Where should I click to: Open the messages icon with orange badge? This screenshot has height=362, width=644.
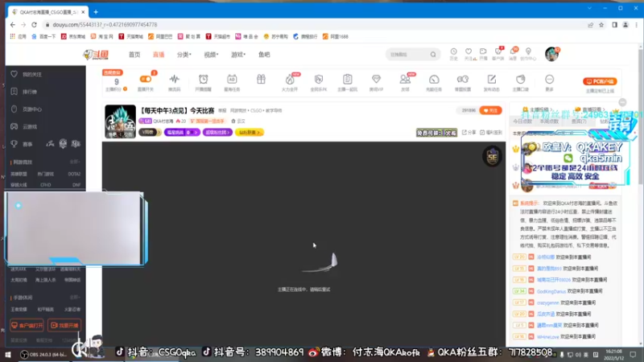(x=513, y=51)
